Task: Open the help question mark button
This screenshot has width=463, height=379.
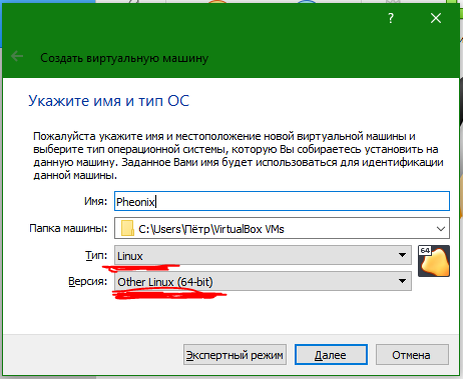Action: point(391,18)
